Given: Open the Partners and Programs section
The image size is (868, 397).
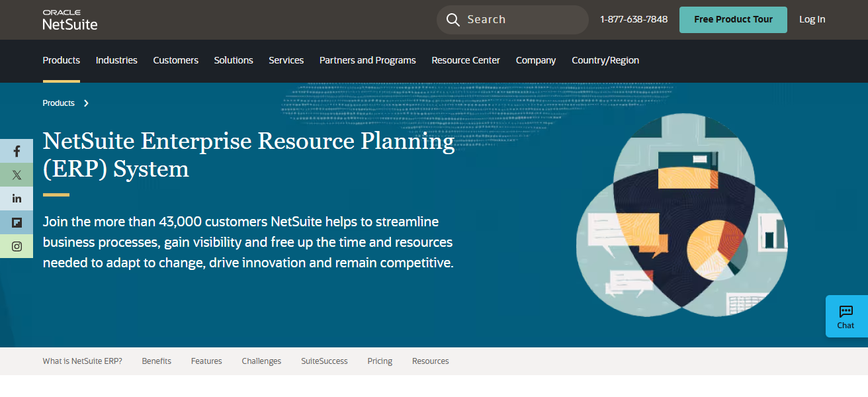Looking at the screenshot, I should 367,60.
